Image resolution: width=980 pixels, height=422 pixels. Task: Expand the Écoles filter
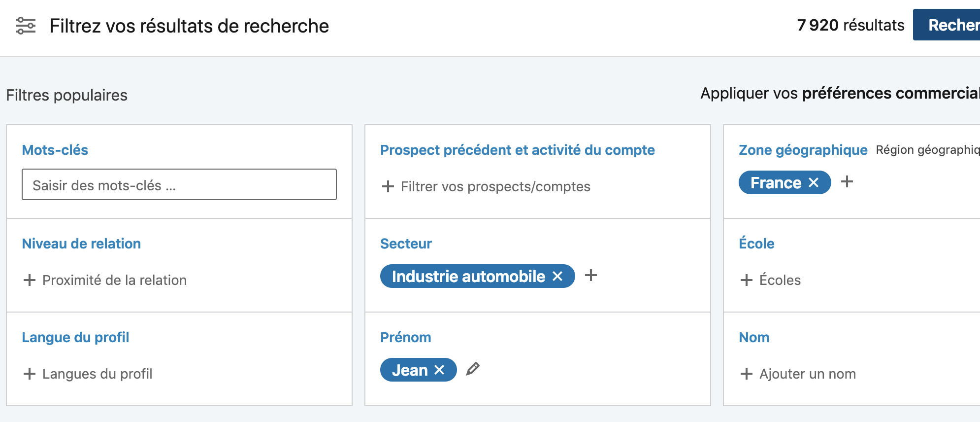771,280
